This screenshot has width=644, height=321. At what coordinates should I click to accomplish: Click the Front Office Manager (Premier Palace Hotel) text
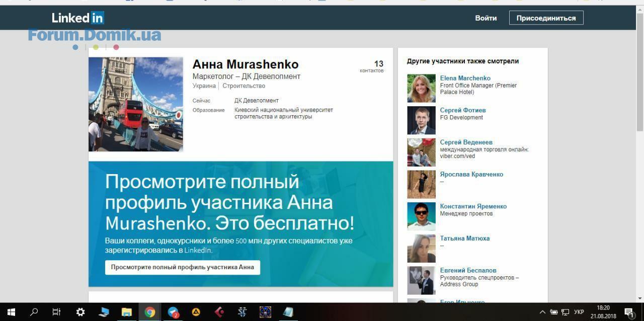[x=478, y=89]
